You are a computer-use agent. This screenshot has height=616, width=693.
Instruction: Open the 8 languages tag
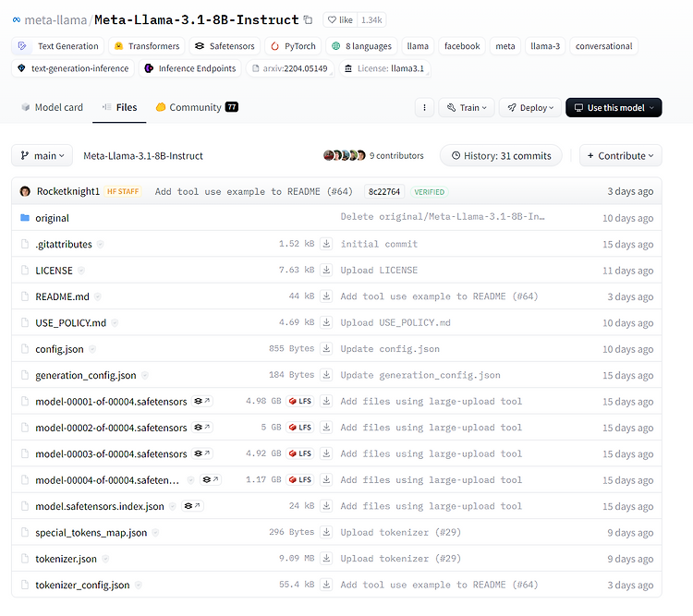pyautogui.click(x=361, y=46)
